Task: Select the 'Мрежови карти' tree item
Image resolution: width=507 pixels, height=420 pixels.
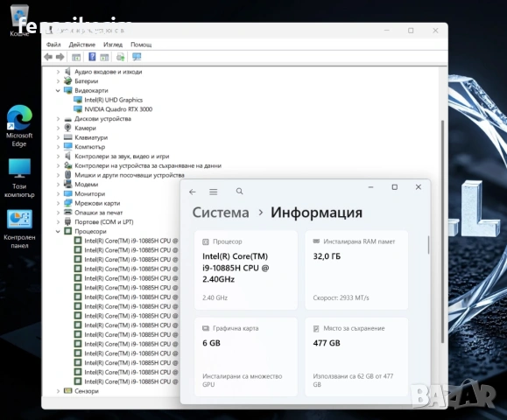Action: pos(97,203)
